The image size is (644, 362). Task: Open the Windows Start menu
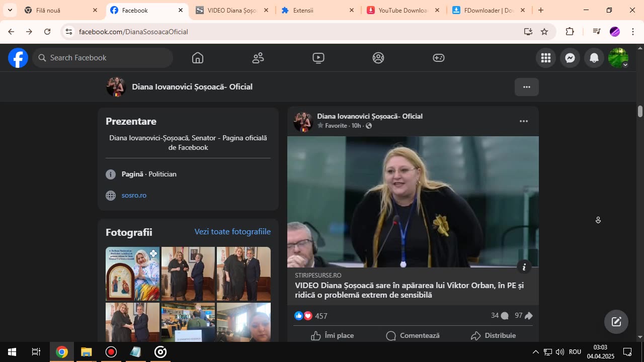(x=12, y=352)
